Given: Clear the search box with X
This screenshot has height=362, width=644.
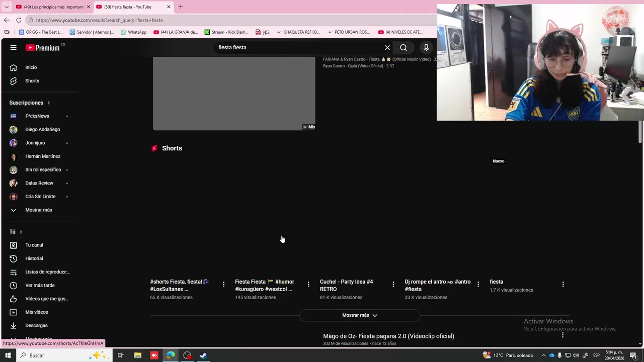Looking at the screenshot, I should (x=387, y=47).
